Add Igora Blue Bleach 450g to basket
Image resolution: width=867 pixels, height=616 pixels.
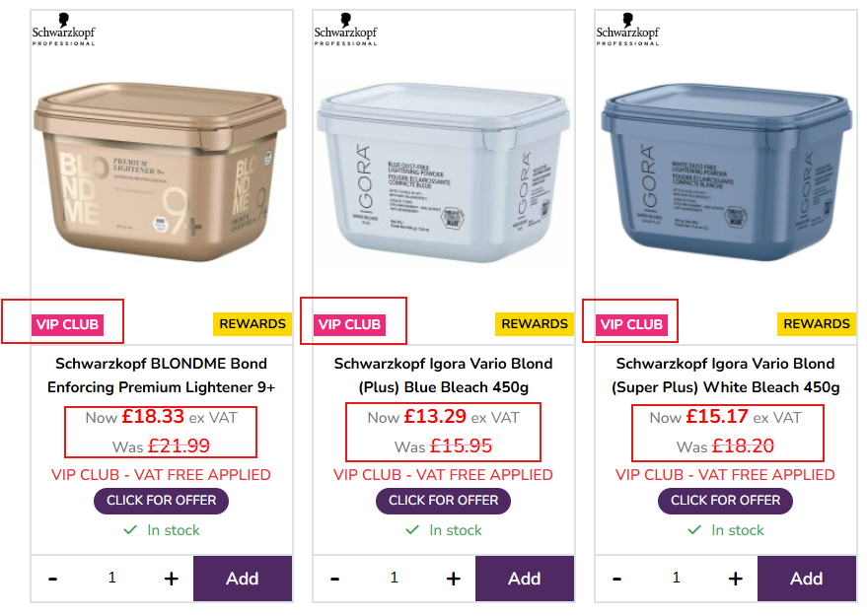(x=524, y=579)
